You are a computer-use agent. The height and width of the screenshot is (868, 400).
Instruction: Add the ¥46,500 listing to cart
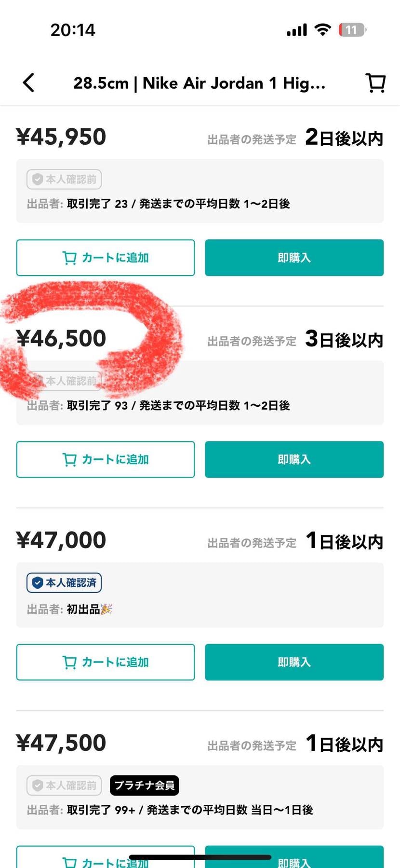105,459
